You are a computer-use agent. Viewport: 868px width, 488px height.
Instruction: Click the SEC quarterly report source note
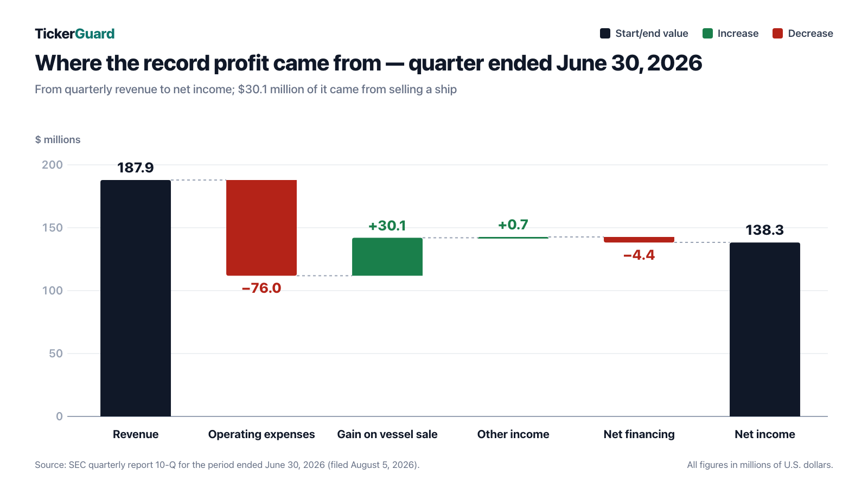pos(227,465)
